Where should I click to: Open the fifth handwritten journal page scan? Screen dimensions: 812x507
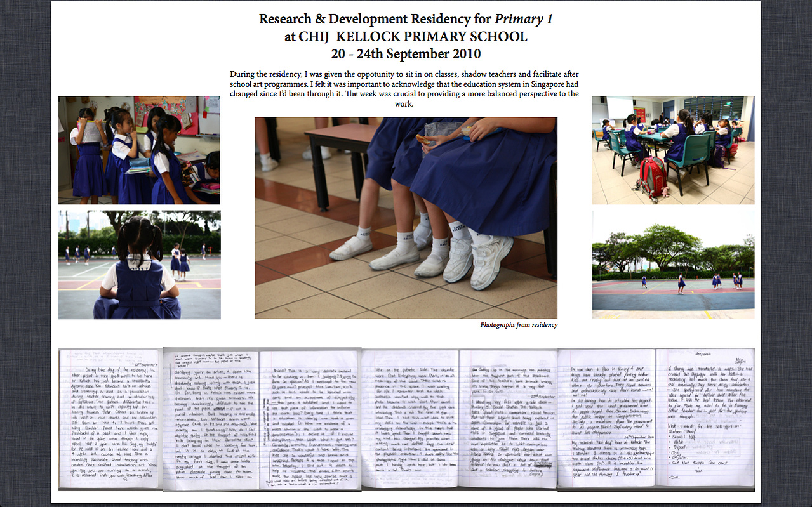pos(508,419)
